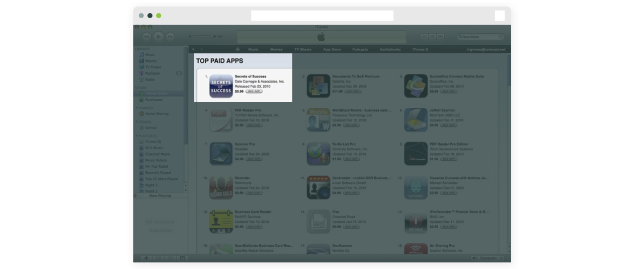Open the JotNot Scanner app icon

(416, 120)
